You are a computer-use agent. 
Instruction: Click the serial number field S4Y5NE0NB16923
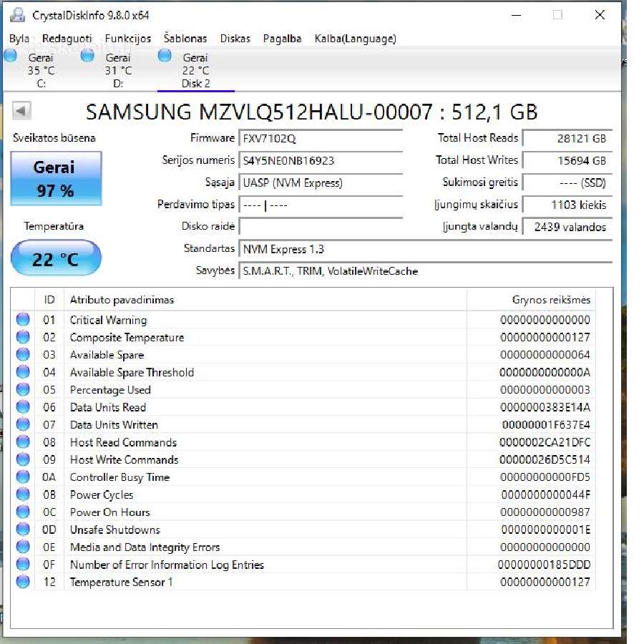[x=321, y=160]
